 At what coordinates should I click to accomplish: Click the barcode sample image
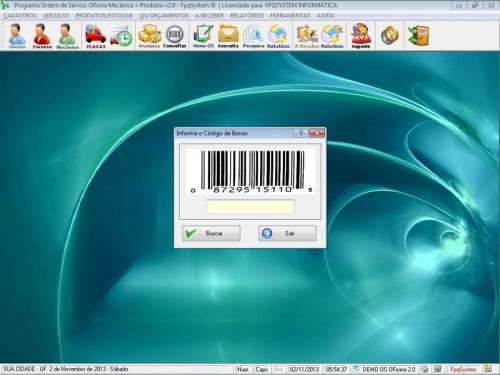click(x=250, y=171)
